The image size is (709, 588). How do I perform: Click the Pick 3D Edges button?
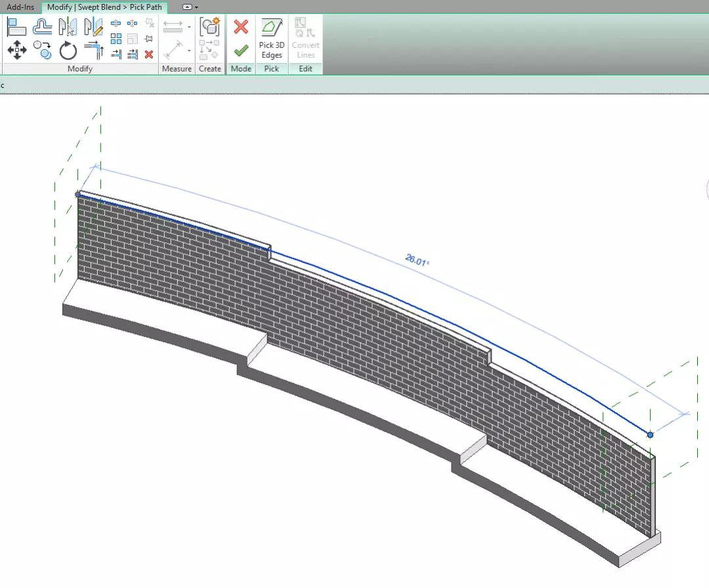272,39
